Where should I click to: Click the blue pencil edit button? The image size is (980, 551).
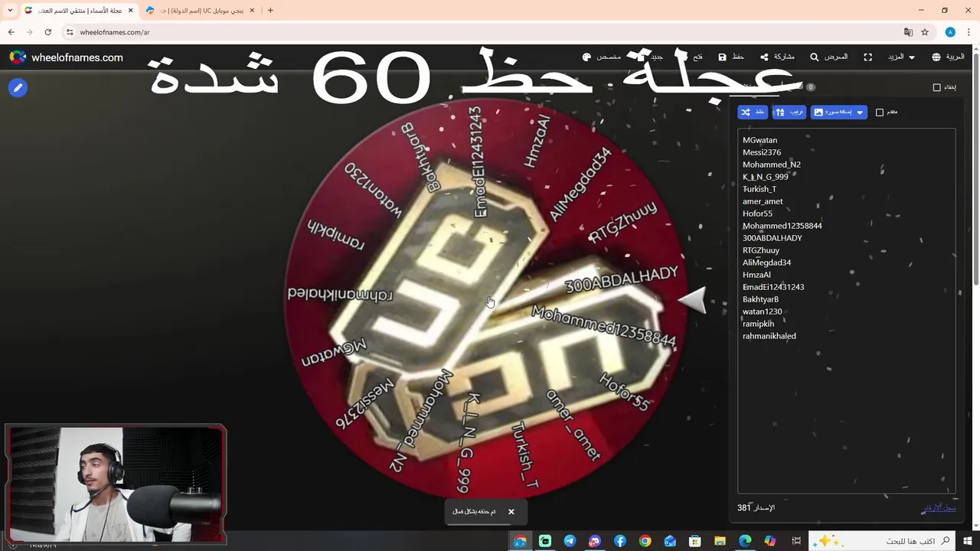[18, 88]
